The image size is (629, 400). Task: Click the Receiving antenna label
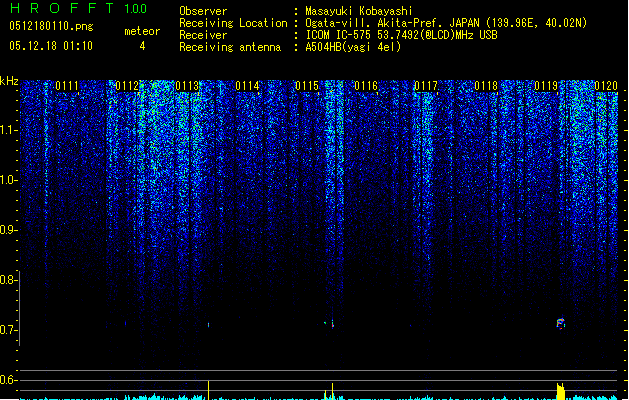coord(230,47)
